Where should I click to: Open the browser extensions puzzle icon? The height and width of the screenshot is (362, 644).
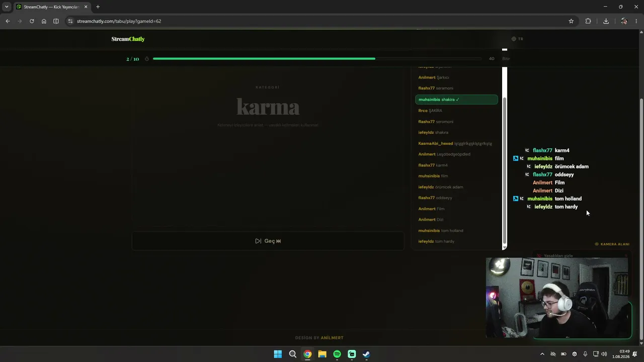(x=588, y=21)
